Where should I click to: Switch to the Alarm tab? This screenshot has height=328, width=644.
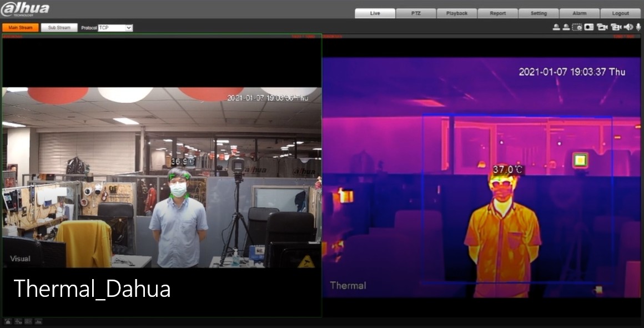580,13
